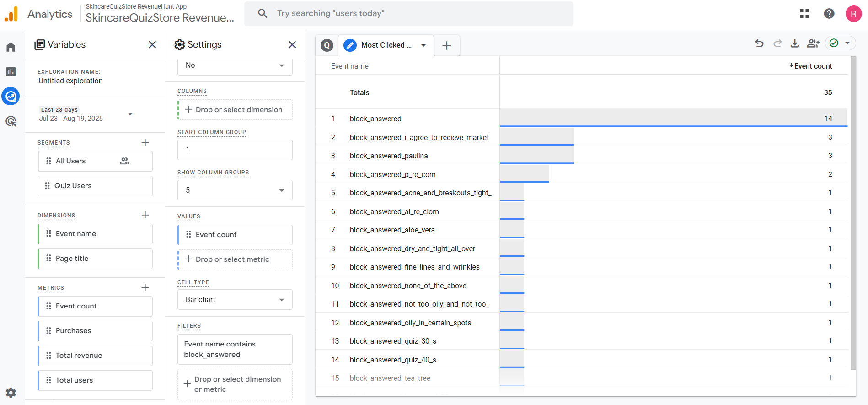Download the exploration data
868x405 pixels.
click(795, 43)
